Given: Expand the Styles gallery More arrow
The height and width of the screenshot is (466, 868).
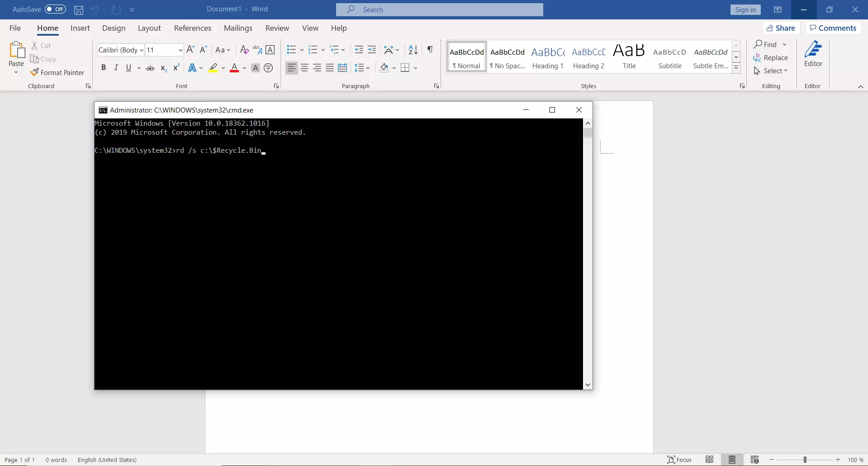Looking at the screenshot, I should tap(736, 68).
